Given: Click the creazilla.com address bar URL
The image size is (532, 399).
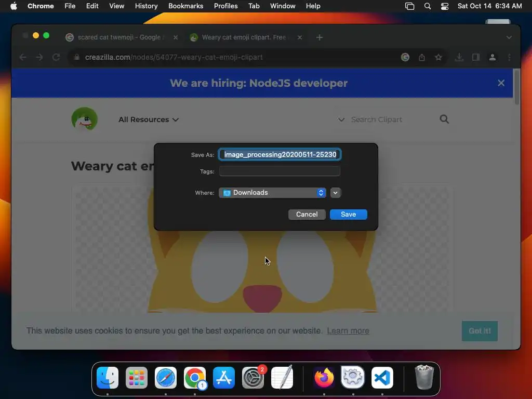Looking at the screenshot, I should click(174, 57).
